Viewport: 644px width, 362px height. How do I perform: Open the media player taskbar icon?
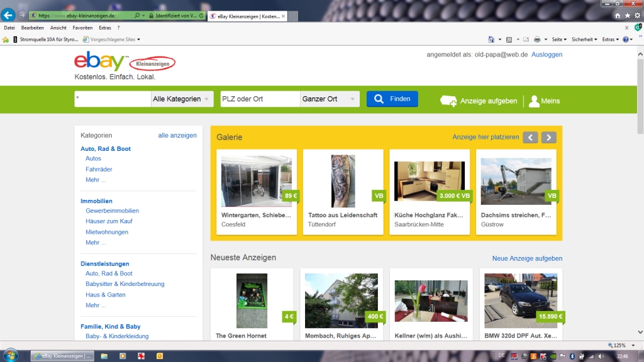pos(123,356)
